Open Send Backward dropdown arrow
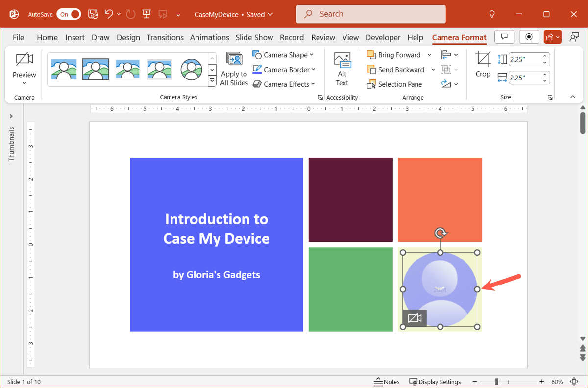This screenshot has width=588, height=388. pyautogui.click(x=433, y=70)
